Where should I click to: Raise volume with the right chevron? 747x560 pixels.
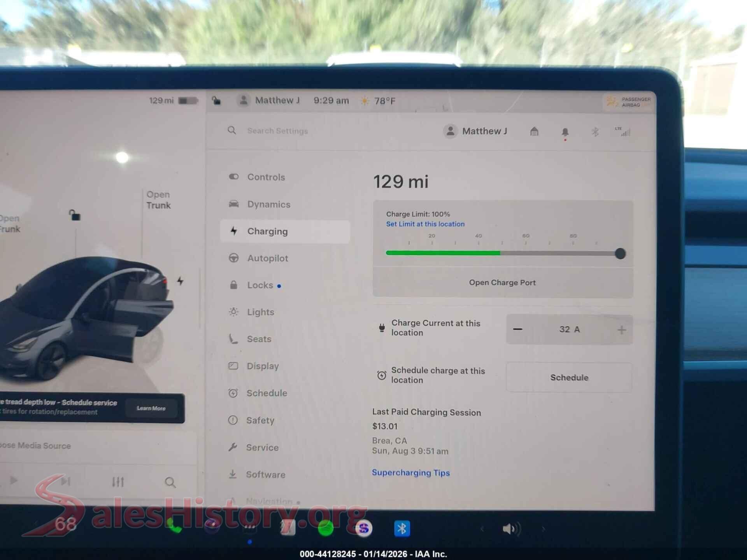click(543, 529)
